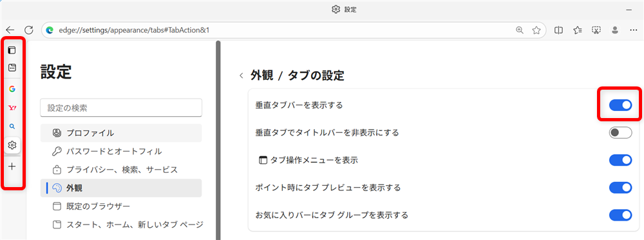Screen dimensions: 644x240
Task: Open the favorites list icon in the toolbar
Action: (x=578, y=30)
